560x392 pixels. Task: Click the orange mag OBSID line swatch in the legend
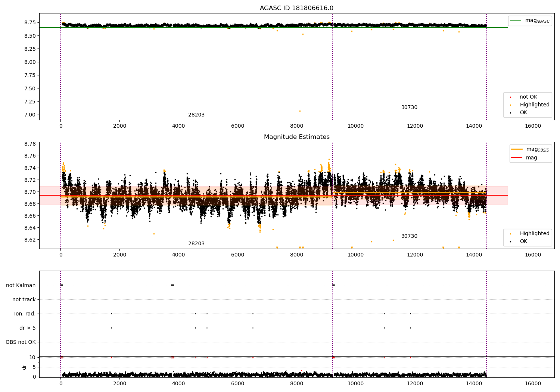517,149
